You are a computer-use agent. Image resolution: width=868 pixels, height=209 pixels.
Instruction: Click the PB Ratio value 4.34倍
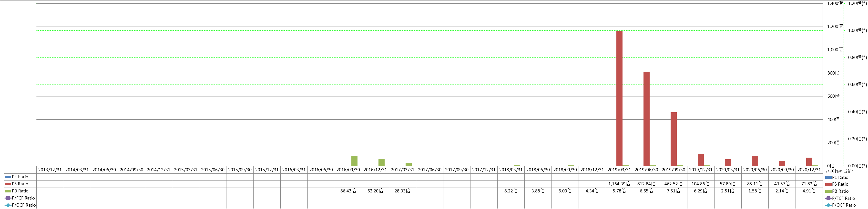592,191
